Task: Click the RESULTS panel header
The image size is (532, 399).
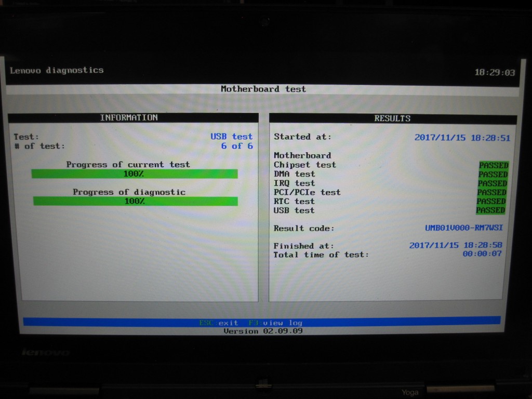Action: pyautogui.click(x=393, y=118)
